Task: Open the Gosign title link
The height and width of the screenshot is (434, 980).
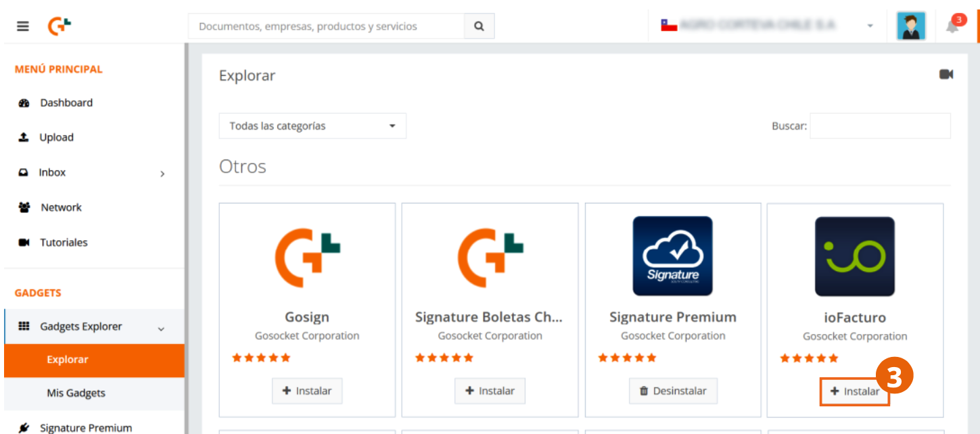Action: click(x=307, y=317)
